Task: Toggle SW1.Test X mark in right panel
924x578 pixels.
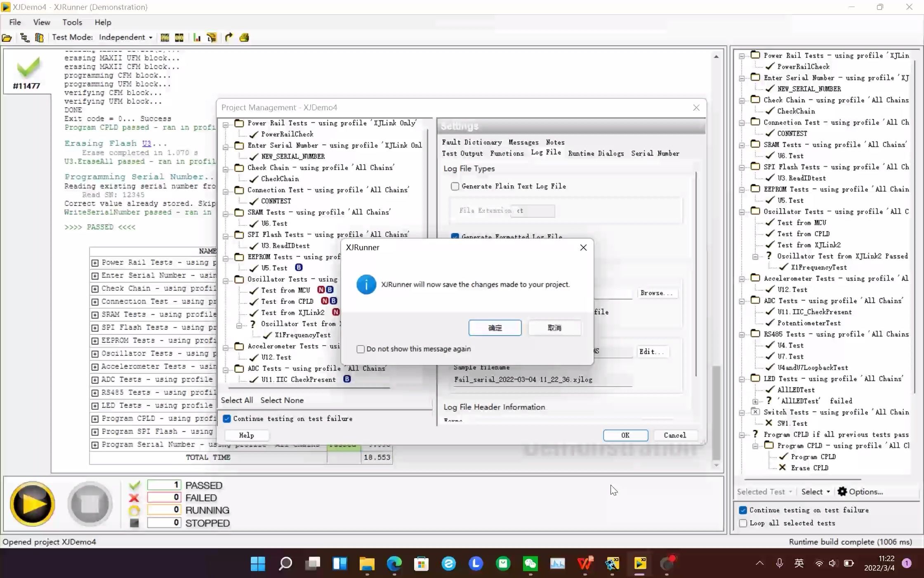Action: (769, 423)
